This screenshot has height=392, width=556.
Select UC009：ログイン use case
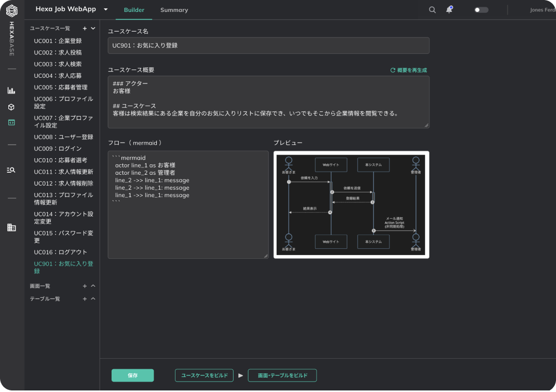(58, 149)
